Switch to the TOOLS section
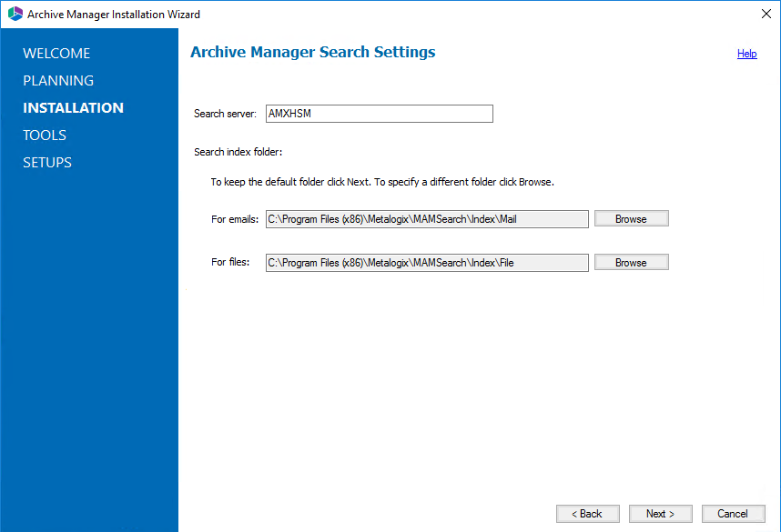781x532 pixels. click(45, 136)
